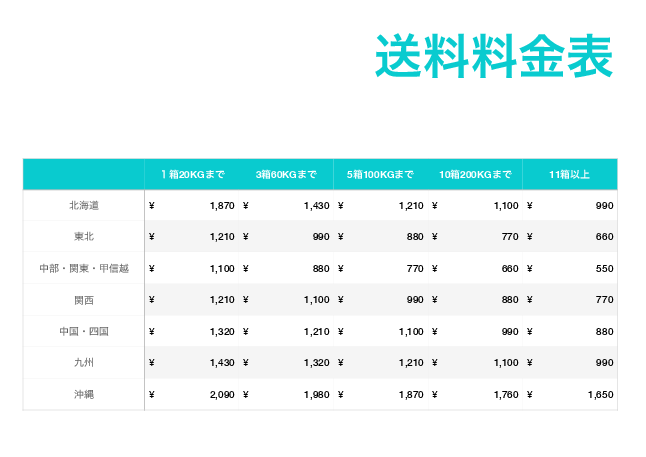Click the 550 price in 中部・関東・甲信越 row

tap(604, 268)
